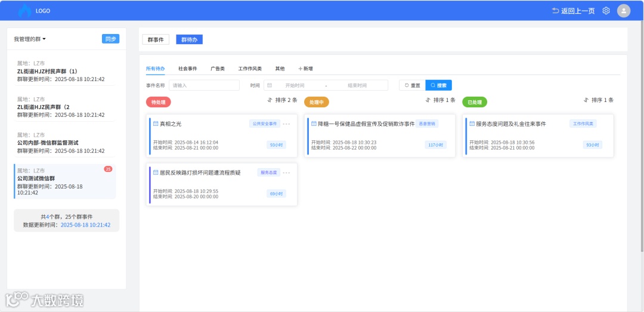Image resolution: width=644 pixels, height=312 pixels.
Task: Click the 已处理 status pill
Action: (475, 102)
